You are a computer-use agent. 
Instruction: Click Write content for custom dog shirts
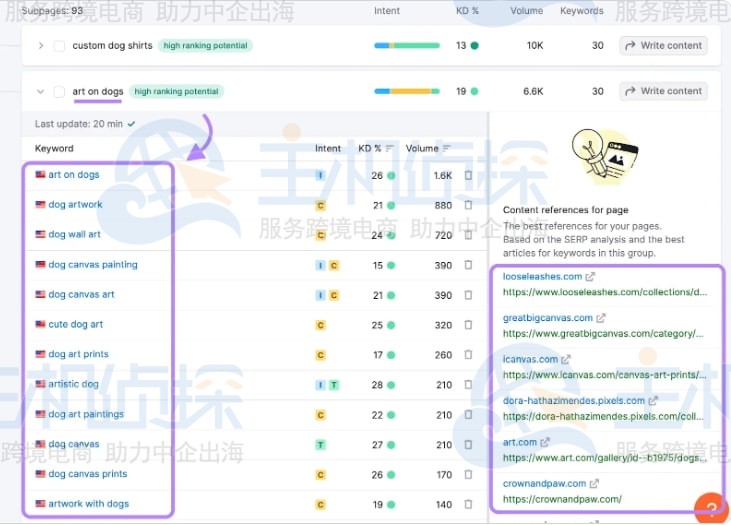pos(663,46)
